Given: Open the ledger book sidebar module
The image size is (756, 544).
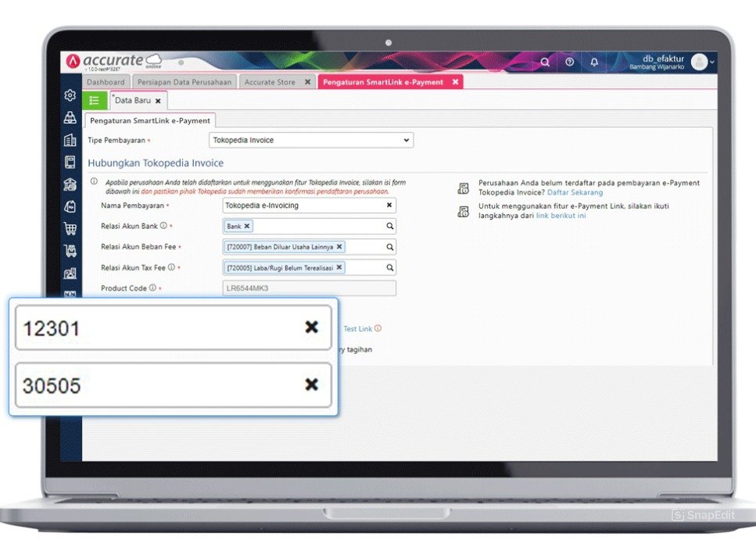Looking at the screenshot, I should 70,162.
